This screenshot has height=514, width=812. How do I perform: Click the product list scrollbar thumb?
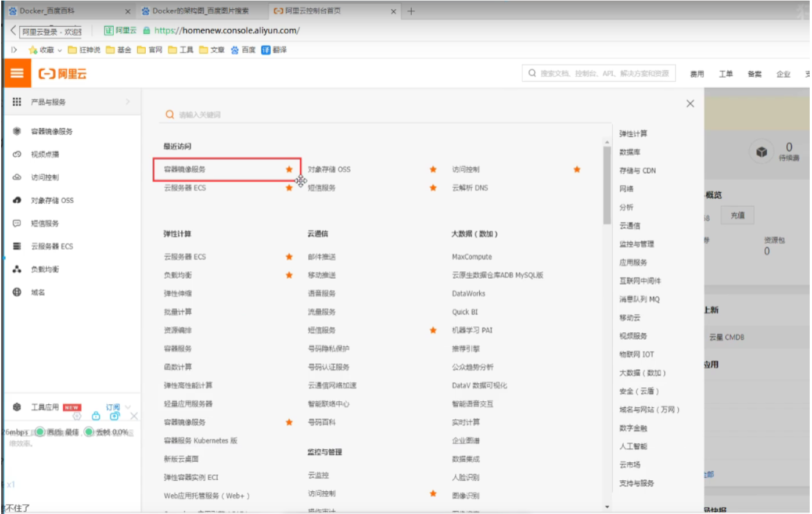[608, 186]
